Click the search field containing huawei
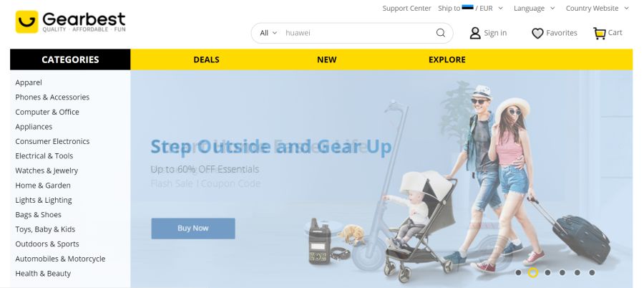This screenshot has height=288, width=644. point(357,33)
